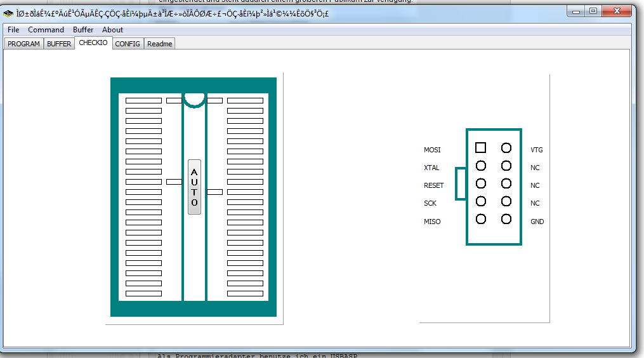Click the GND label
This screenshot has width=644, height=358.
tap(537, 222)
